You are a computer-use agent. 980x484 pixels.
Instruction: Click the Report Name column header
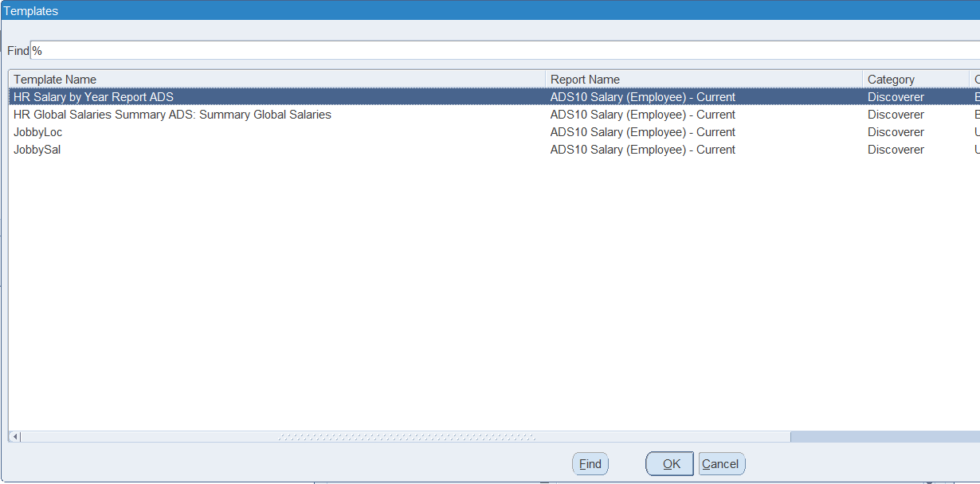click(x=704, y=80)
